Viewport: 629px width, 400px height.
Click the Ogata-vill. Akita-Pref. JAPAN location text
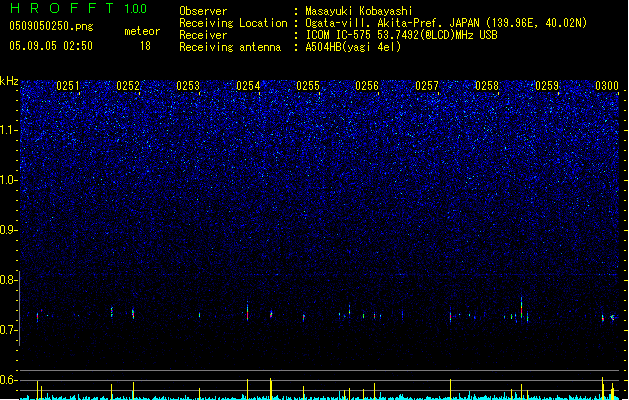(446, 23)
